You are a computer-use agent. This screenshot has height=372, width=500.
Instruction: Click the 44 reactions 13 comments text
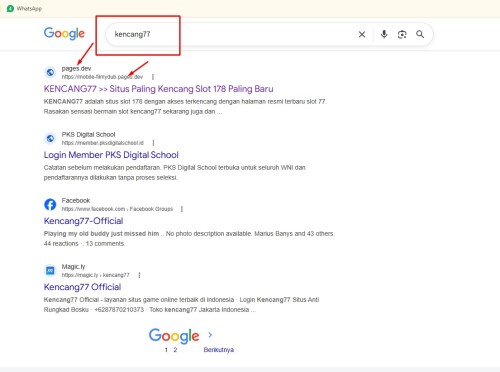pyautogui.click(x=84, y=244)
